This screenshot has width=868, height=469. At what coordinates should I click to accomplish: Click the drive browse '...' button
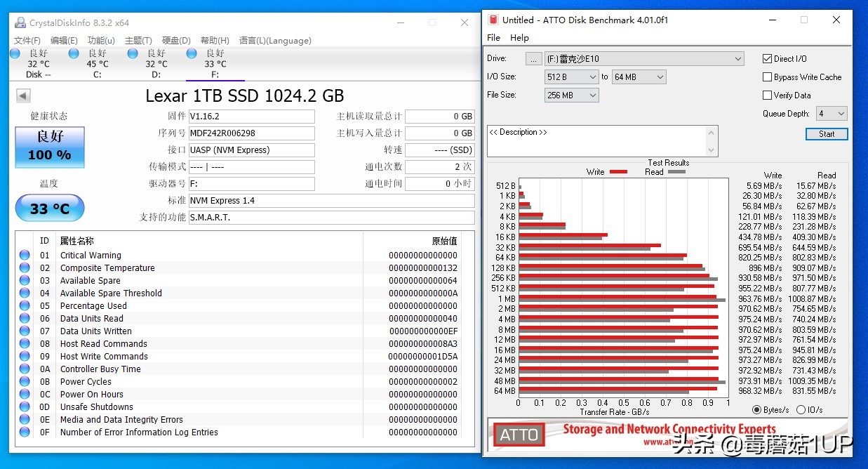pos(534,59)
